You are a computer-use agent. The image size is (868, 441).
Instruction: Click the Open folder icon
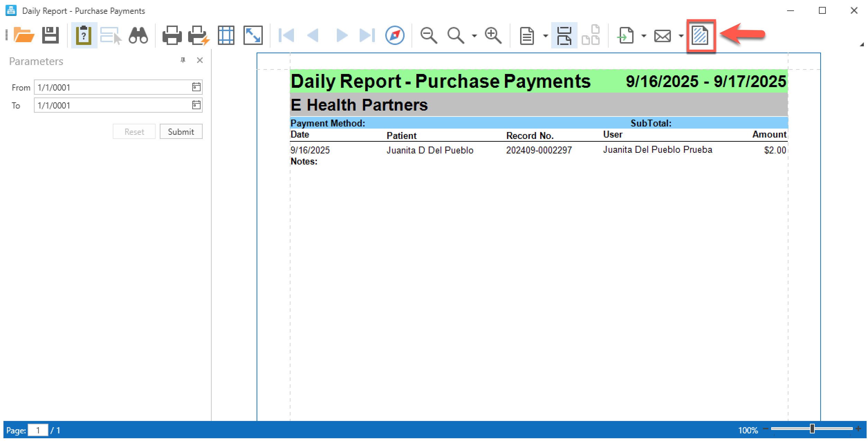[x=24, y=35]
